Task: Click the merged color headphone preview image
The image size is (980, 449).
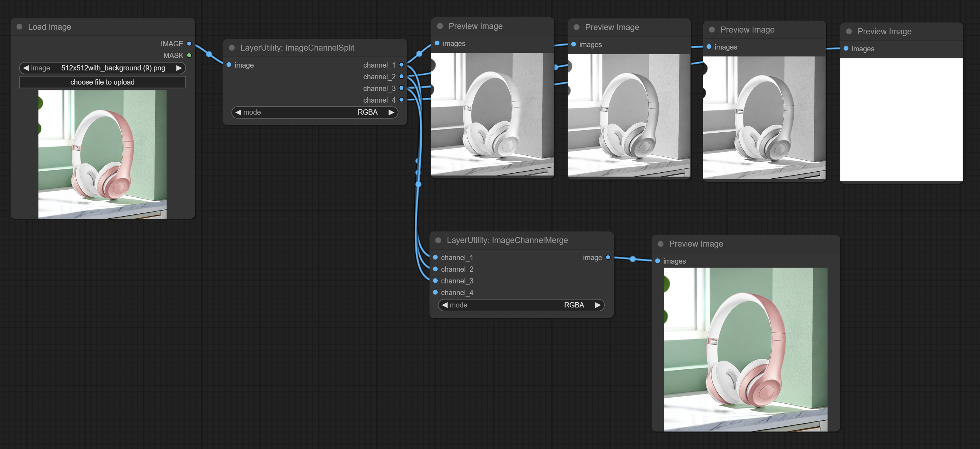Action: [x=745, y=349]
